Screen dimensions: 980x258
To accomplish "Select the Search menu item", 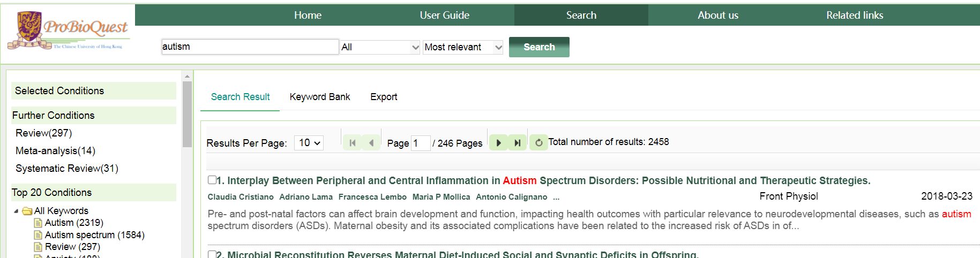I will [x=581, y=15].
